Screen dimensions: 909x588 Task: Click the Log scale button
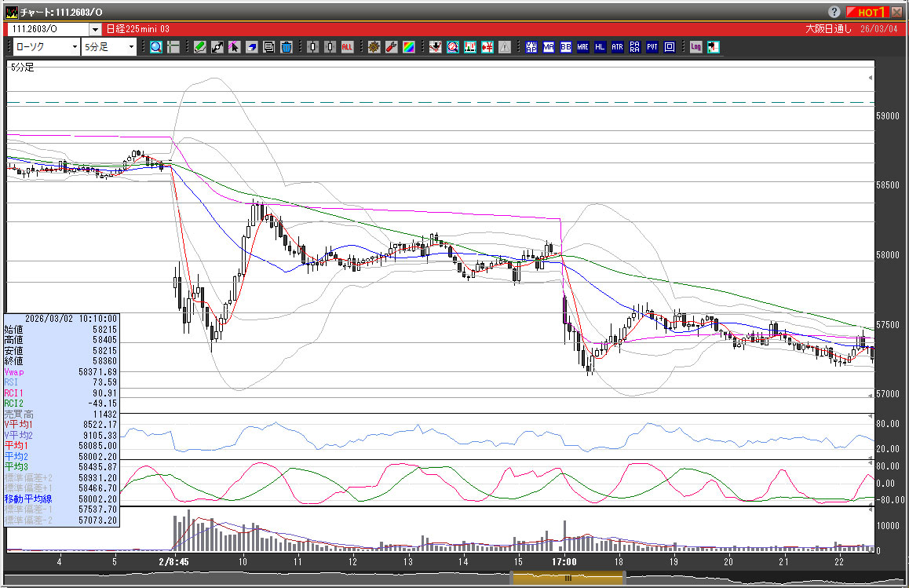click(695, 47)
